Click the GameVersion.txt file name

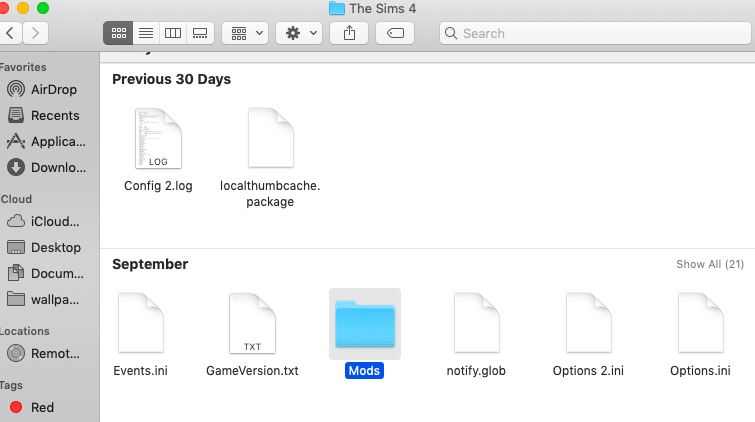pyautogui.click(x=252, y=370)
